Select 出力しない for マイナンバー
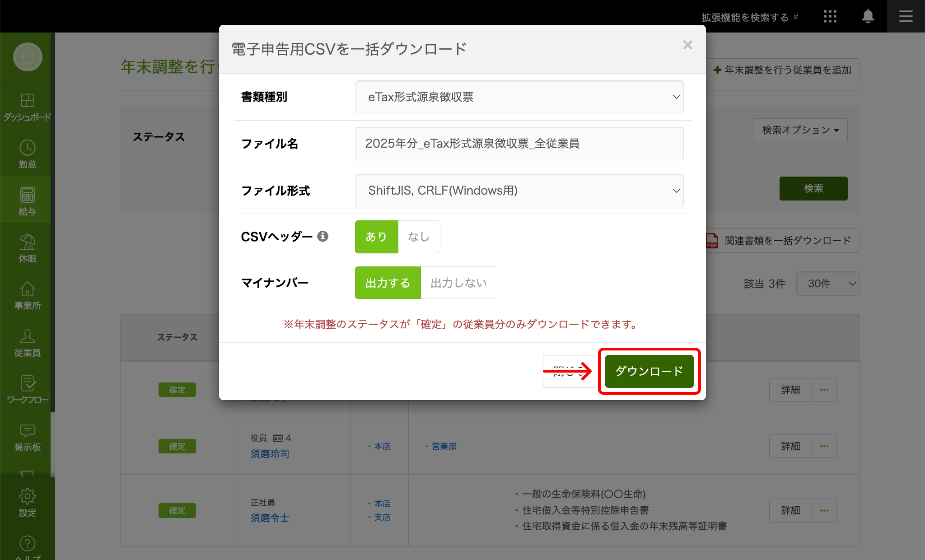 458,283
